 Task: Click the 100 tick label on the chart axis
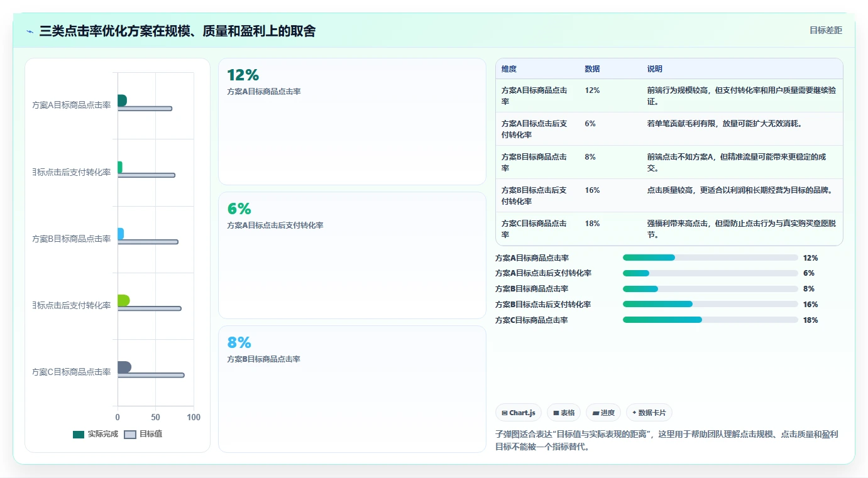pyautogui.click(x=194, y=418)
